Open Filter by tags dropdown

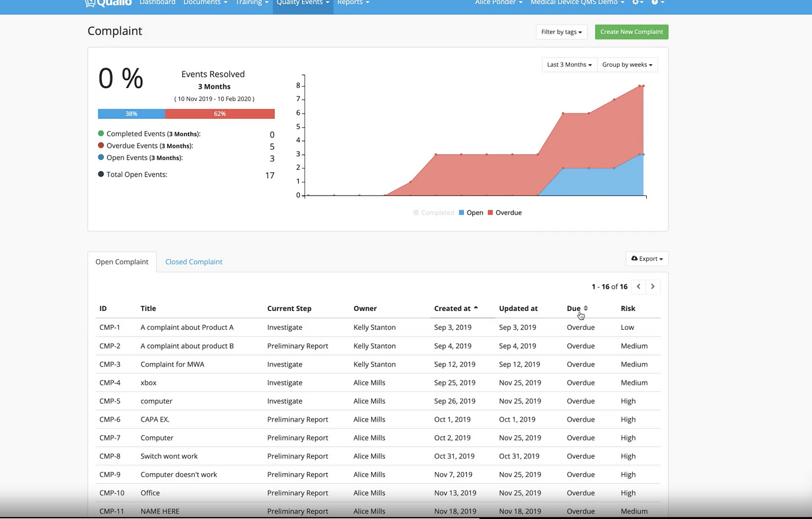tap(561, 32)
